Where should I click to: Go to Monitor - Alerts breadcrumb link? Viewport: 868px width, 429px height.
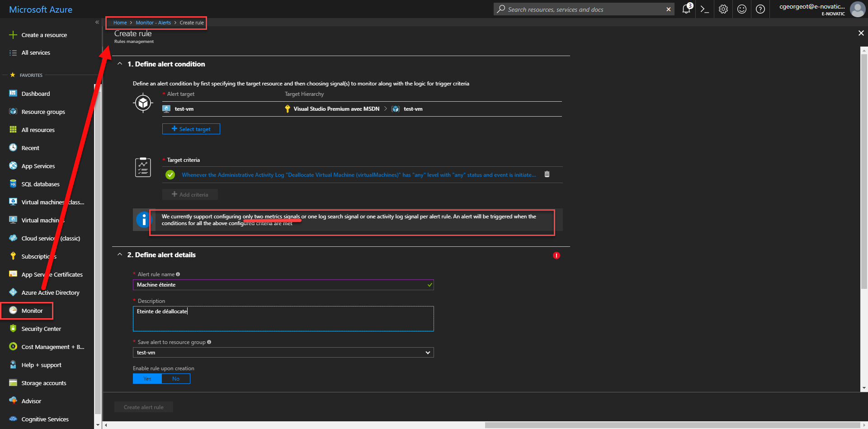click(153, 23)
